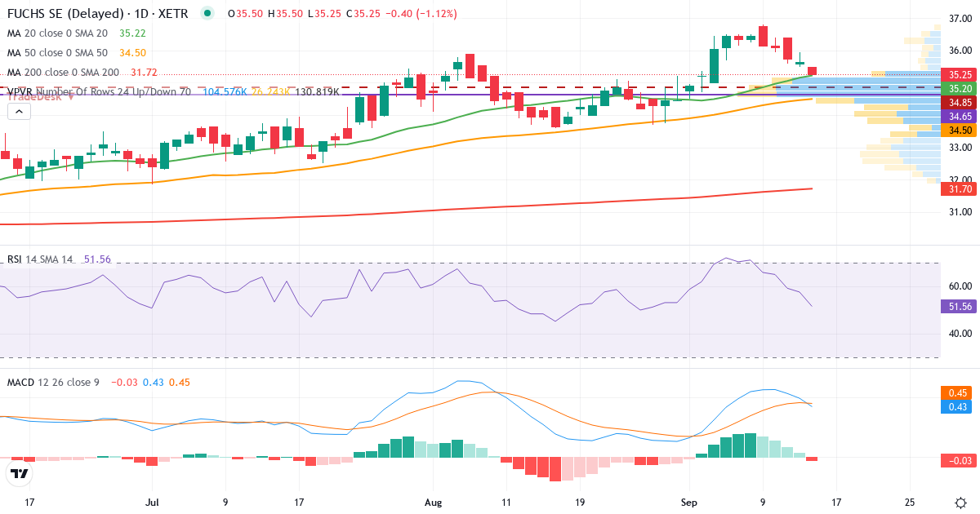Click the red 31.70 MA 200 label
980x514 pixels.
[x=960, y=188]
